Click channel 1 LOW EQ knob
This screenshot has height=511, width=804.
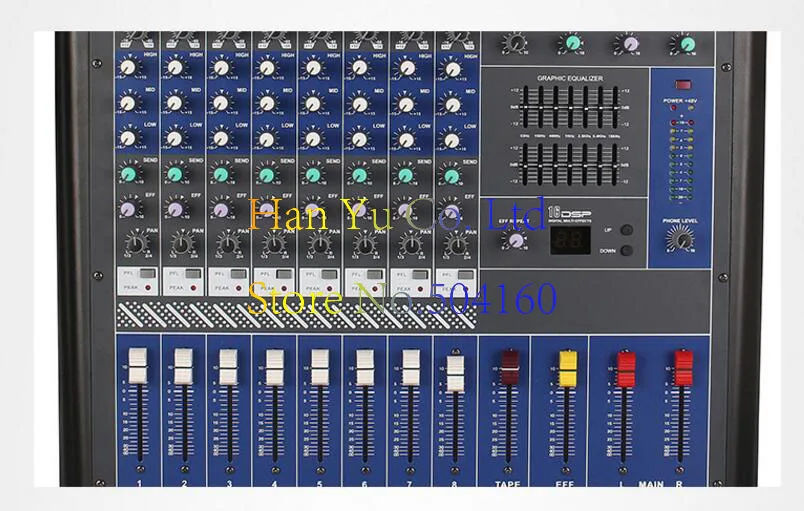click(x=128, y=138)
